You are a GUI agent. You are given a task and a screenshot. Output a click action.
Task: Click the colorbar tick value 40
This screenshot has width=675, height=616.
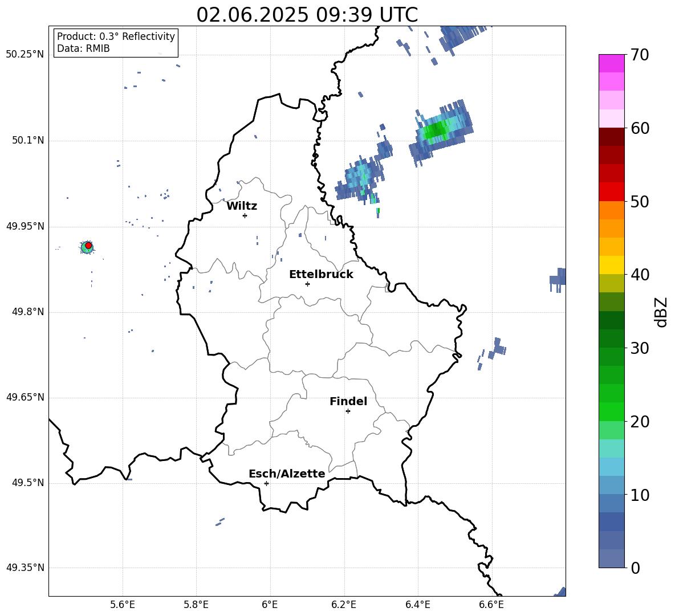tap(640, 275)
